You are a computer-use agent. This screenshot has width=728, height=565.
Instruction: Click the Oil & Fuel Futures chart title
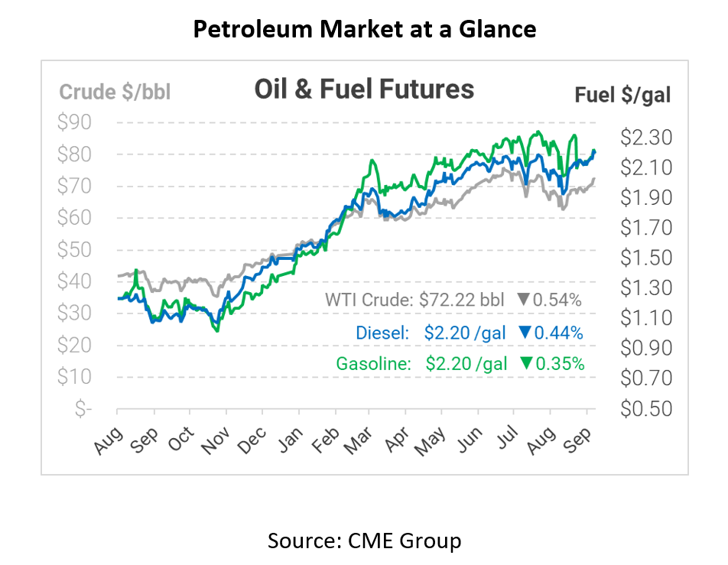[x=364, y=89]
